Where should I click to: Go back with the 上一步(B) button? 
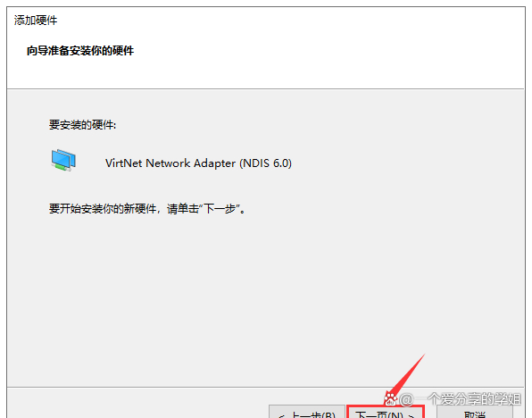[307, 413]
